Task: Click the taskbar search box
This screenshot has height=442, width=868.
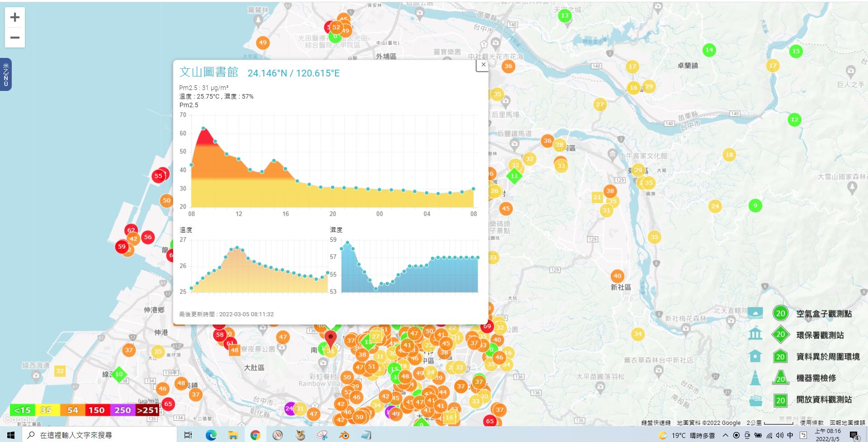Action: (100, 435)
